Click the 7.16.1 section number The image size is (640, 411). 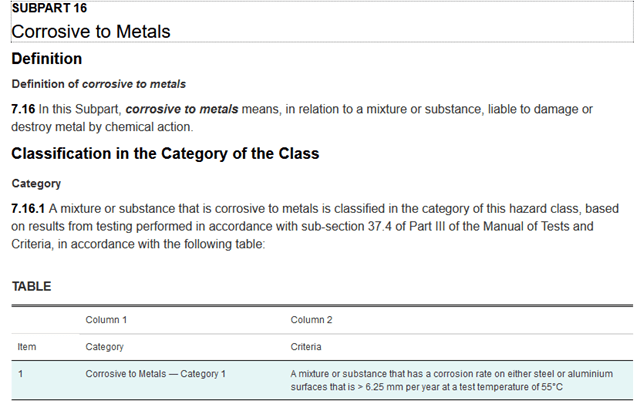(x=28, y=208)
